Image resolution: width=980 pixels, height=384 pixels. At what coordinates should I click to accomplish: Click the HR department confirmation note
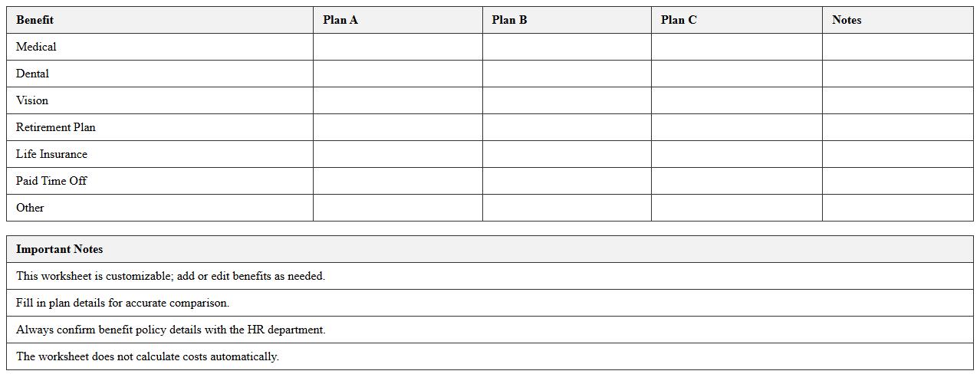[170, 330]
